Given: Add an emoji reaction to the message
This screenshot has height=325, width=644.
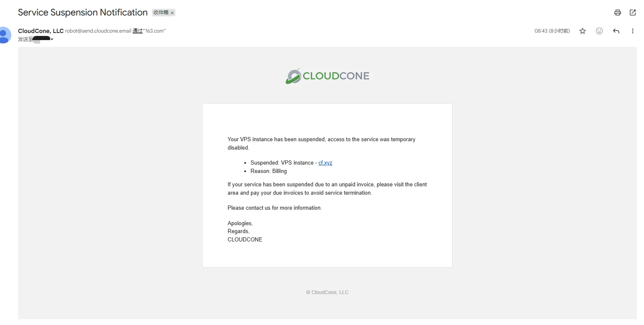Looking at the screenshot, I should [599, 31].
